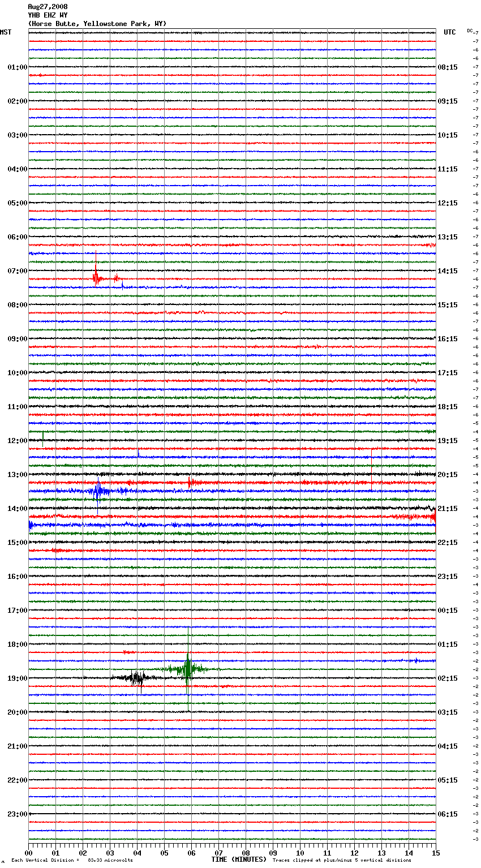Click the 23:15 UTC time label
This screenshot has height=868, width=481.
[x=448, y=577]
